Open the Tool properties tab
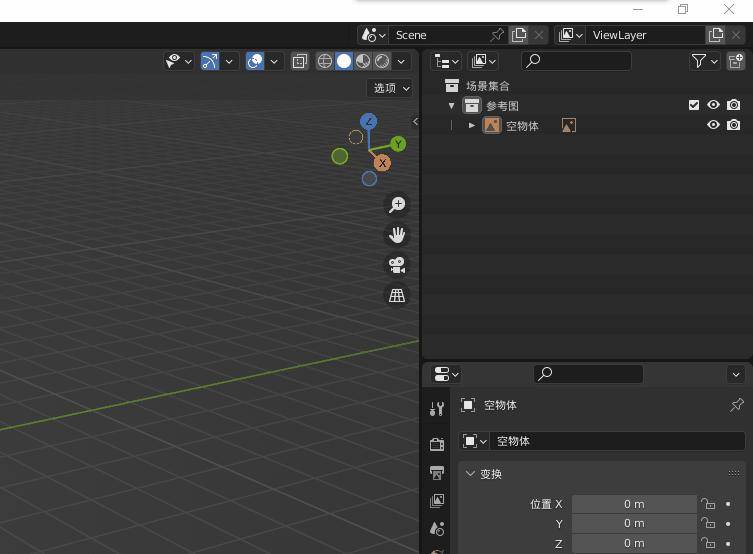 pyautogui.click(x=437, y=409)
